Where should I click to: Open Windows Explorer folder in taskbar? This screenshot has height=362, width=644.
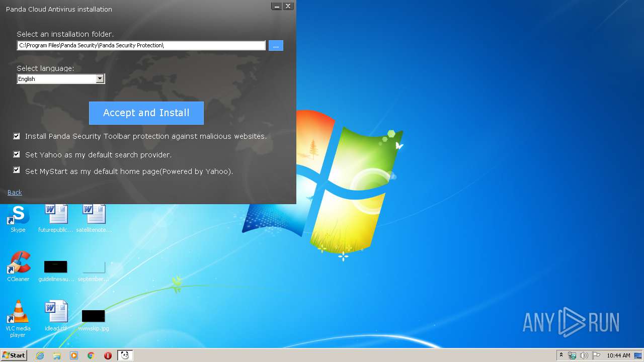[57, 355]
